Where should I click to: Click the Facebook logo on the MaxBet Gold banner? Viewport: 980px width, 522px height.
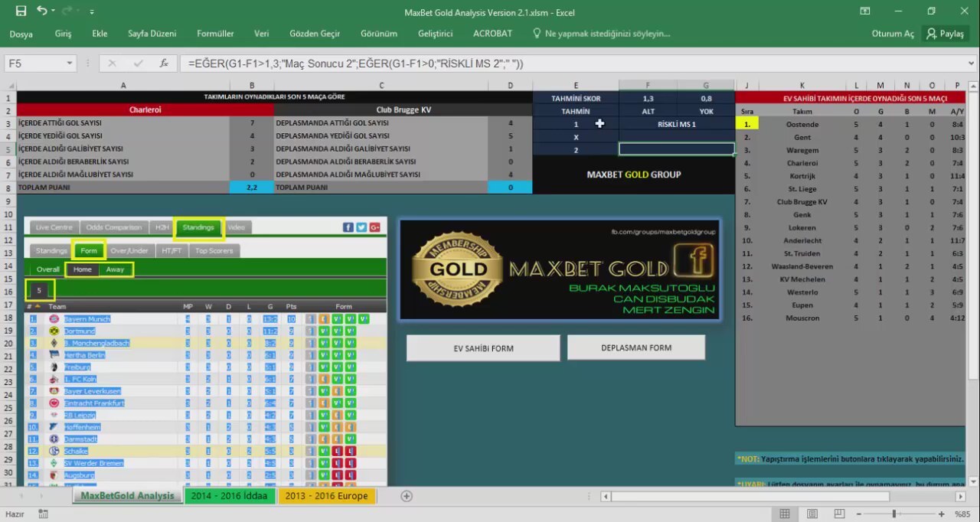(x=694, y=261)
